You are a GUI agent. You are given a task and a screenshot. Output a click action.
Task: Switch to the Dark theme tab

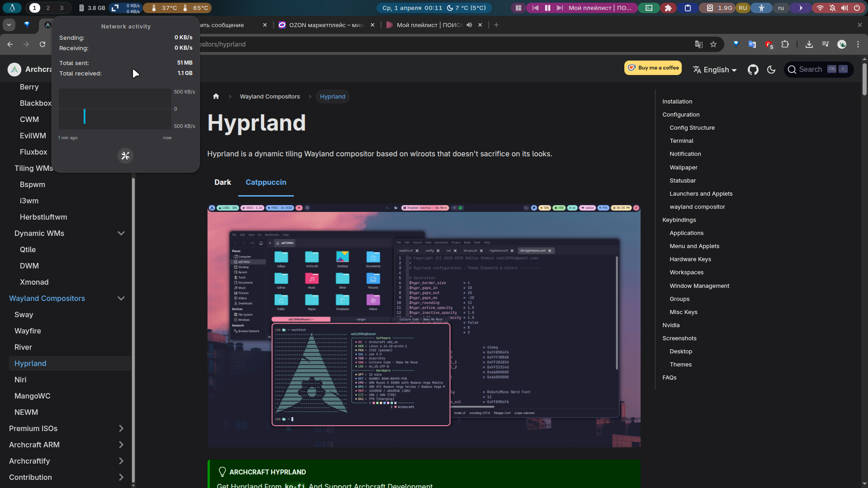tap(222, 182)
